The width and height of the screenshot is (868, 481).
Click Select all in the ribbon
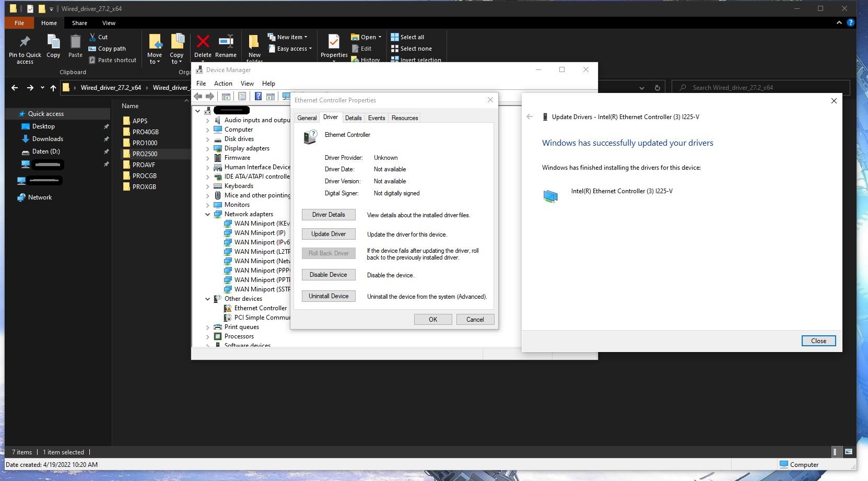coord(407,37)
